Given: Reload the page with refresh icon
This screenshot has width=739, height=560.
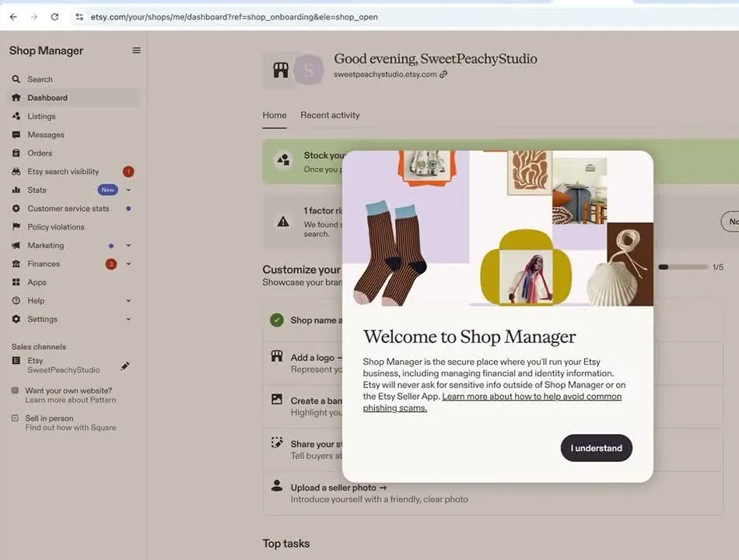Looking at the screenshot, I should coord(54,17).
